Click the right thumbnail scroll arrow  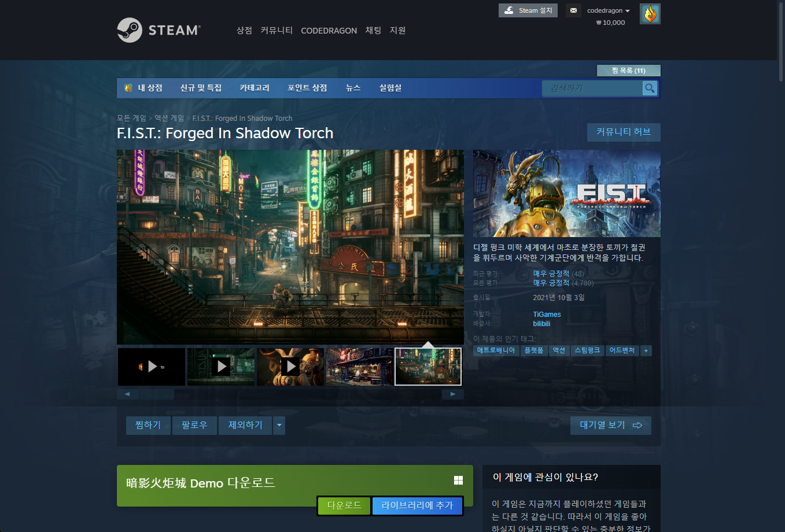(x=453, y=394)
